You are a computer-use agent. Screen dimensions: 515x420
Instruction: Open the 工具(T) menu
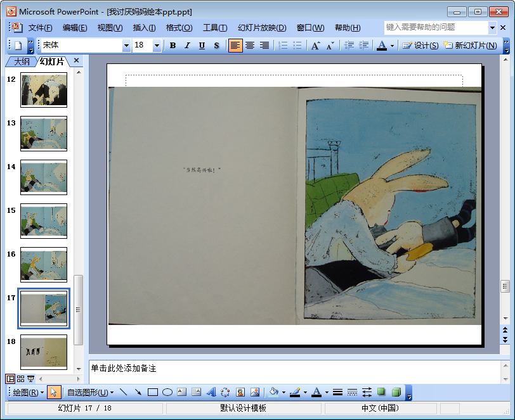pyautogui.click(x=215, y=28)
